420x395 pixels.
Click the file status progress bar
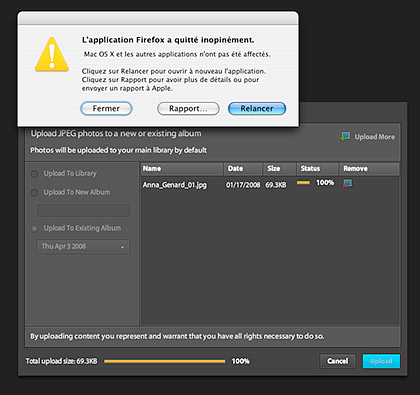tap(303, 183)
